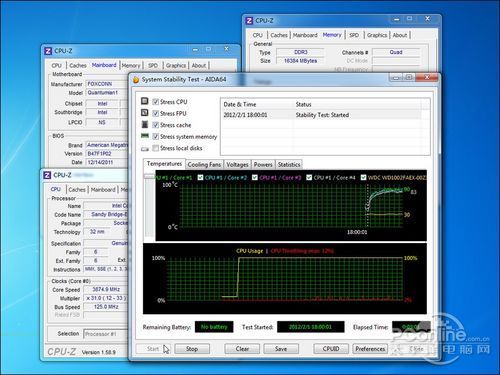
Task: Click the DDR3 memory type value
Action: 300,52
